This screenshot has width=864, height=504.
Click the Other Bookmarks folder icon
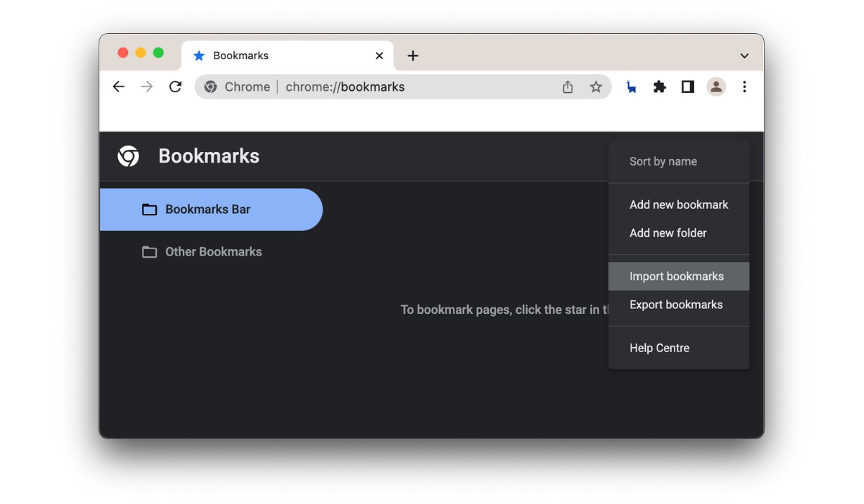tap(149, 252)
